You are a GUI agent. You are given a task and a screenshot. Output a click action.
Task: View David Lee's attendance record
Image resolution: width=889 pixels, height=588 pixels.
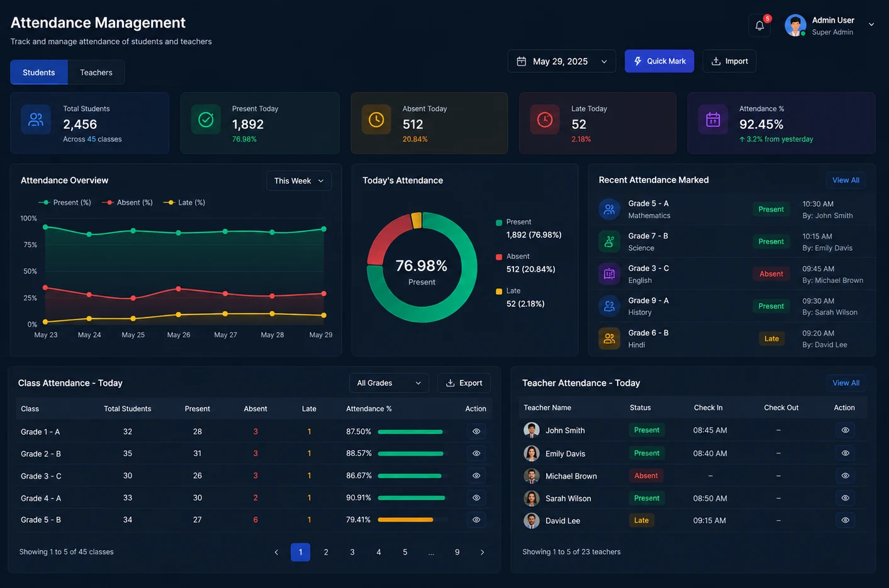click(x=845, y=520)
